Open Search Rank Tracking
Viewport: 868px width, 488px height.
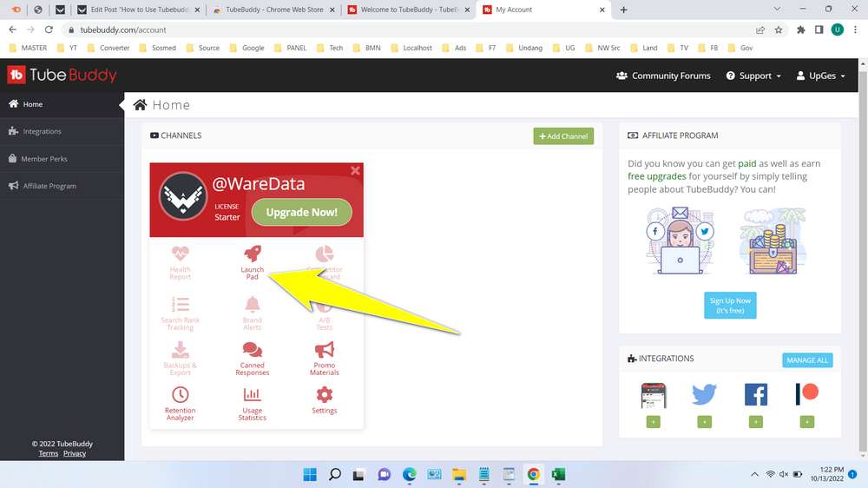click(x=180, y=313)
